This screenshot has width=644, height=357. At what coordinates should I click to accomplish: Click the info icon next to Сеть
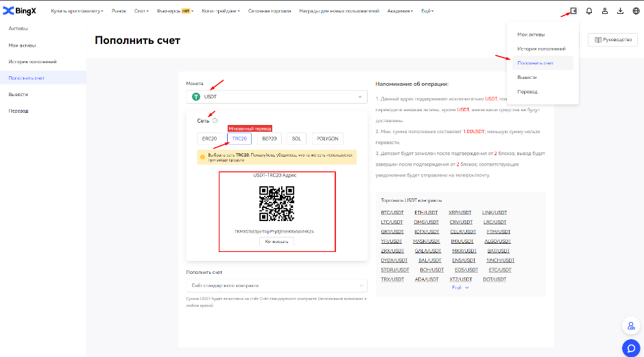pyautogui.click(x=215, y=121)
